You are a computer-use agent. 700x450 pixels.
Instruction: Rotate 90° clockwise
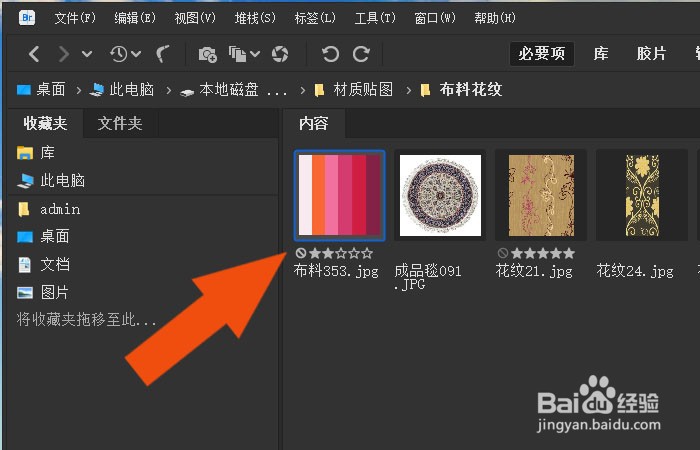coord(361,54)
